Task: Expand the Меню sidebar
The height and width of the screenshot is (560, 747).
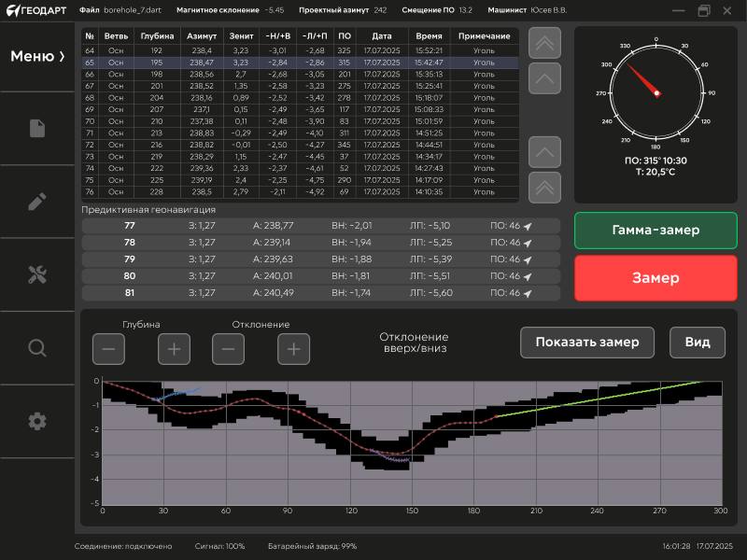Action: 37,56
